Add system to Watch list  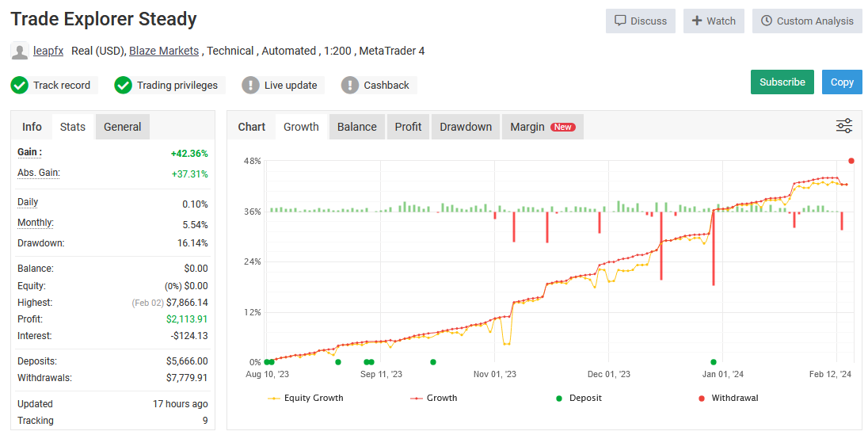pyautogui.click(x=714, y=21)
